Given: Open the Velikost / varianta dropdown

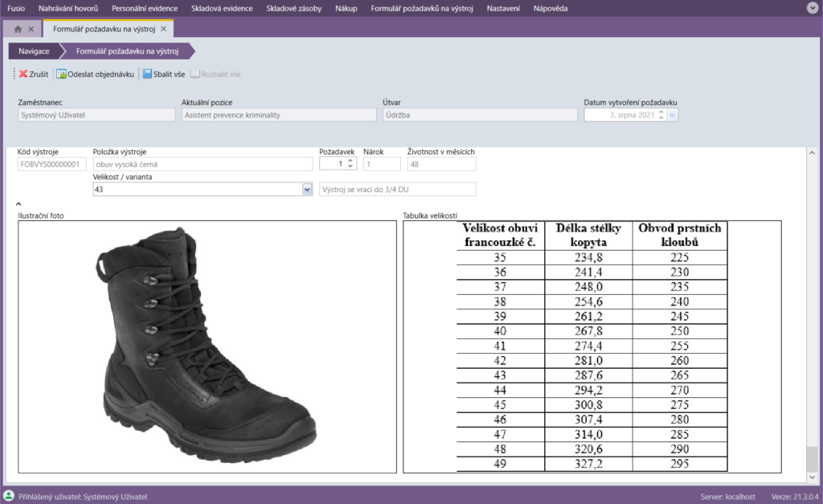Looking at the screenshot, I should [306, 190].
